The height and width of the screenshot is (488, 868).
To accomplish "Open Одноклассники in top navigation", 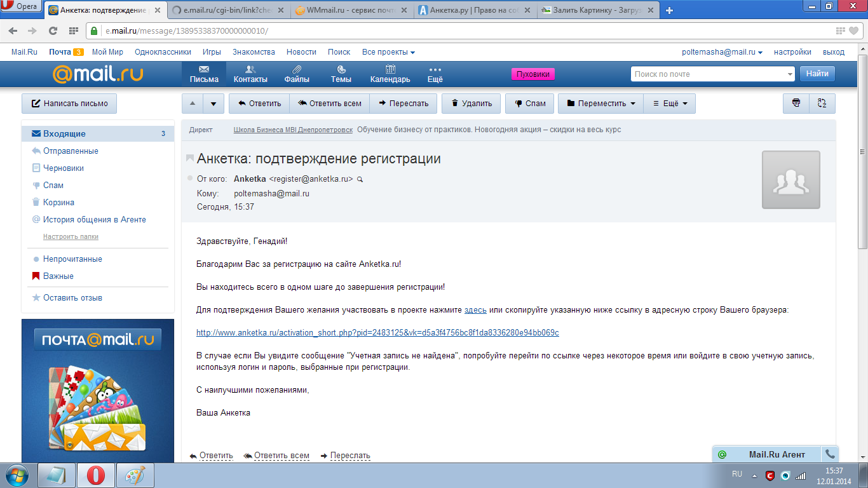I will click(x=163, y=52).
